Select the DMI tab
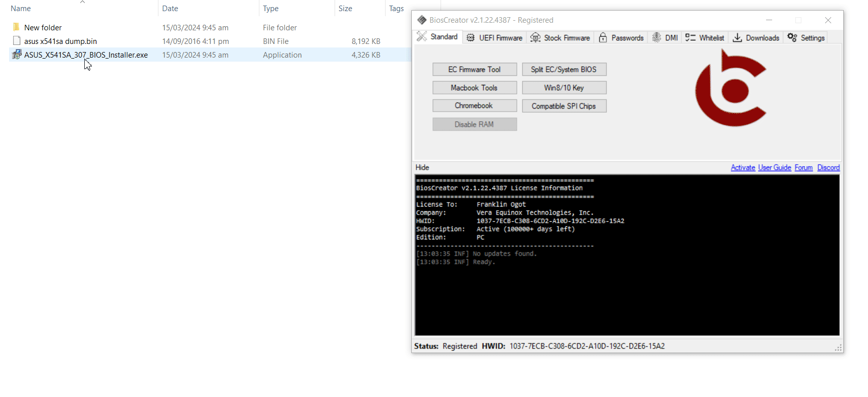The image size is (868, 397). coord(665,38)
